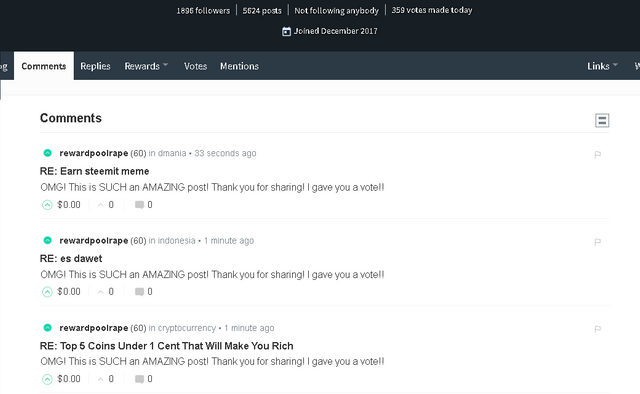Upvote the Earn steemit meme comment

(47, 205)
